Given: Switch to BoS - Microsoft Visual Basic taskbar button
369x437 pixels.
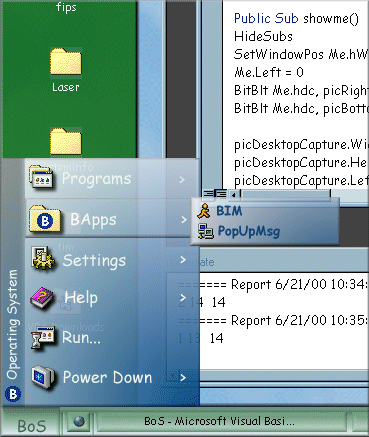Looking at the screenshot, I should point(221,421).
